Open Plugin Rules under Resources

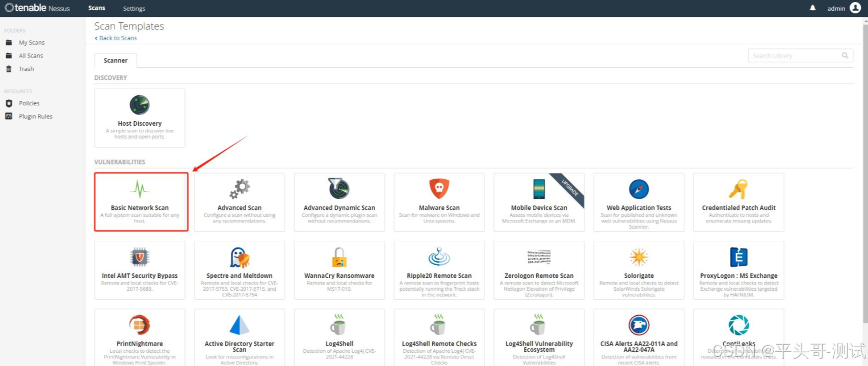point(36,117)
